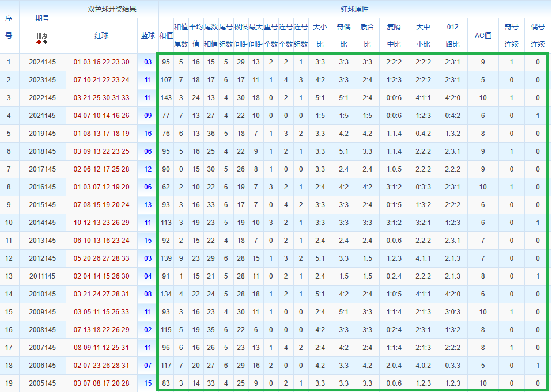Click red balls 01 03 16 22 23 30

(x=101, y=62)
